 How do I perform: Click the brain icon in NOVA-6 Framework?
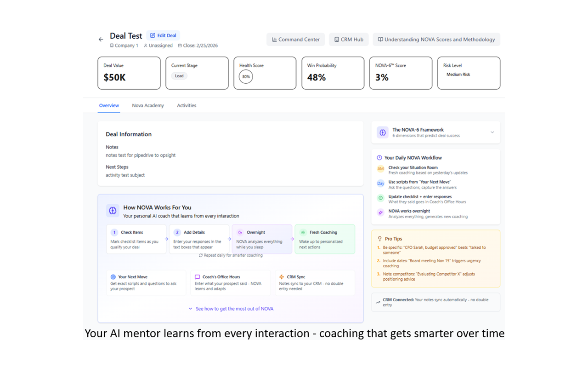[x=383, y=132]
